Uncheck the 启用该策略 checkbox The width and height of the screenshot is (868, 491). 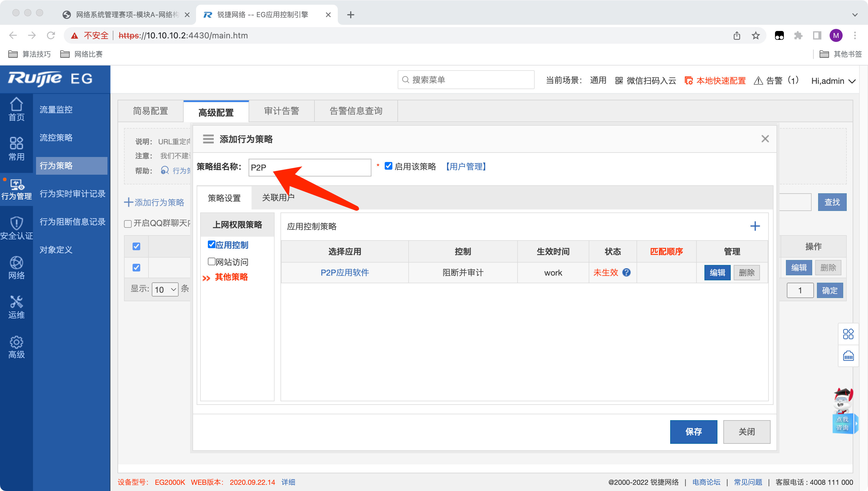tap(388, 166)
